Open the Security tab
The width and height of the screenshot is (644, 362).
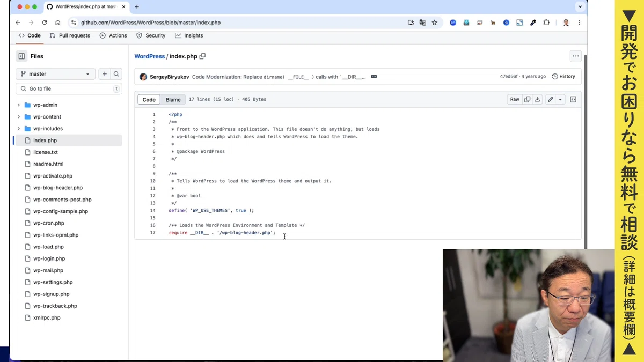[x=151, y=35]
